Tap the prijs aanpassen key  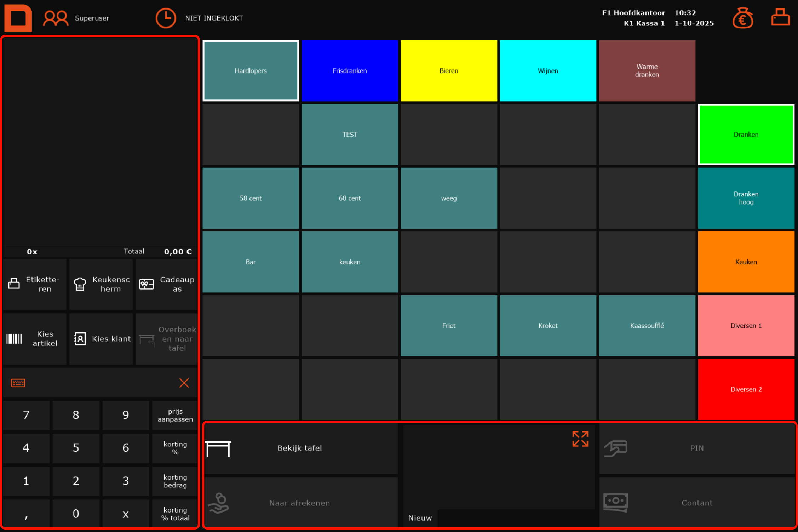click(x=175, y=416)
